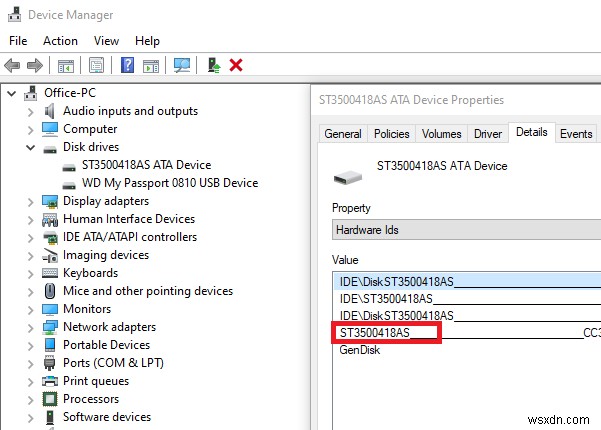Screen dimensions: 601x430
Task: Switch to the Events tab
Action: click(x=576, y=134)
